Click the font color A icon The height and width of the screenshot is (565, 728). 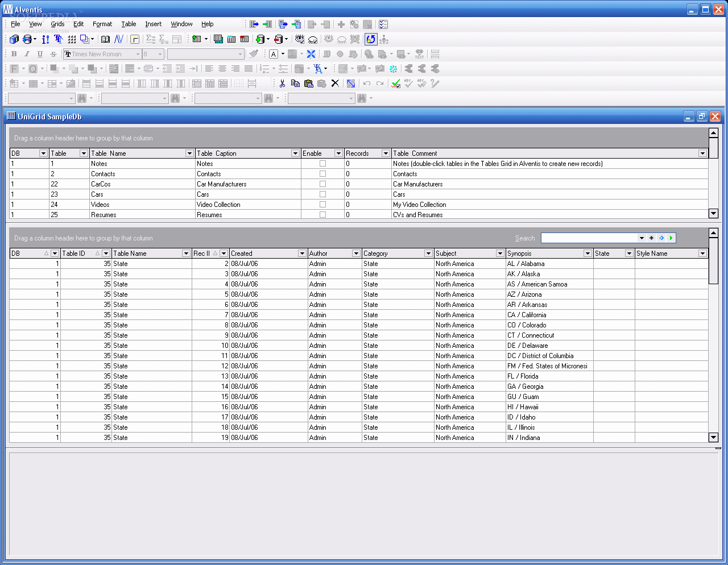[274, 54]
